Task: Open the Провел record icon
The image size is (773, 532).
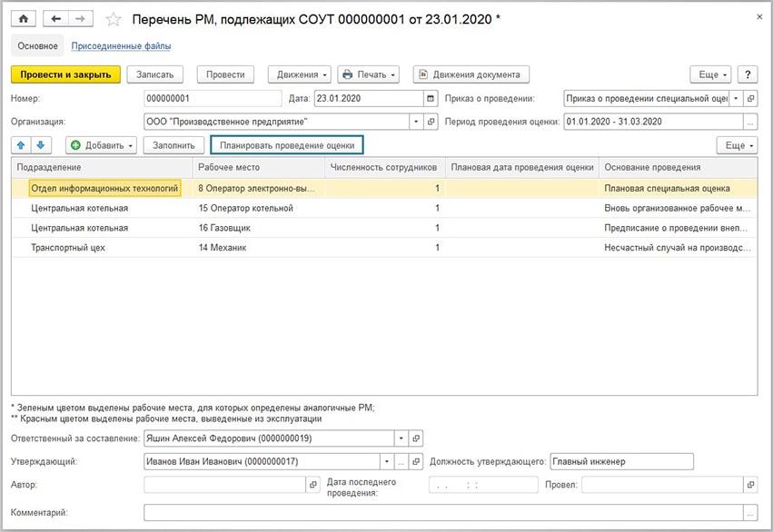Action: tap(750, 485)
